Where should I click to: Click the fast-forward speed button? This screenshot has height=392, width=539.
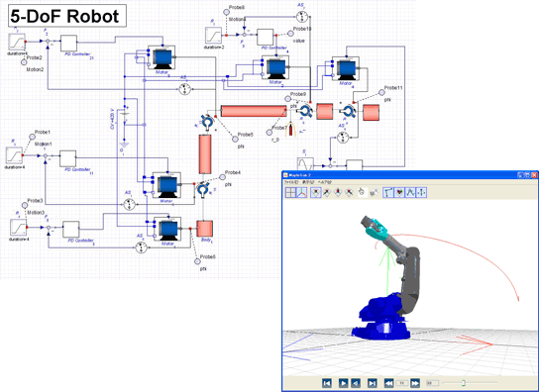pyautogui.click(x=415, y=383)
